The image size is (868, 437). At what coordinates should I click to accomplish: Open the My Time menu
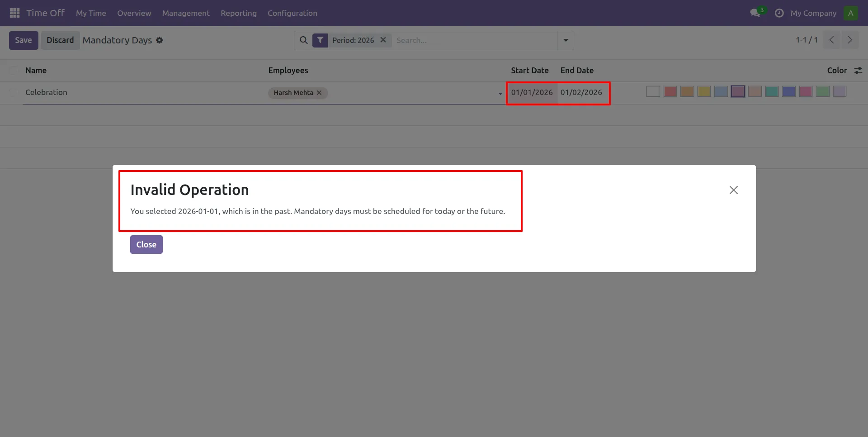click(90, 13)
